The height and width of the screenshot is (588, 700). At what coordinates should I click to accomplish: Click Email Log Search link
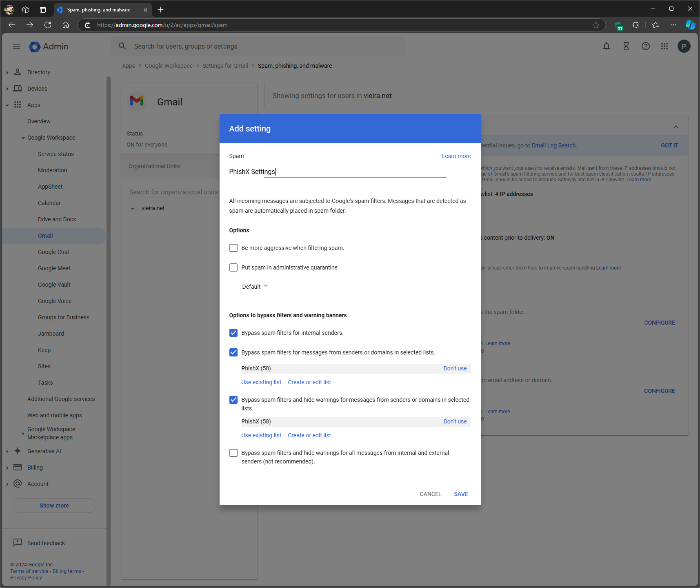[x=553, y=145]
